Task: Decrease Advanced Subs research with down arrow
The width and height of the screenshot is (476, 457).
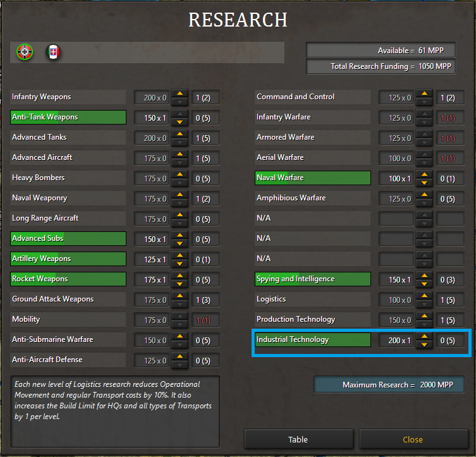Action: pyautogui.click(x=180, y=243)
